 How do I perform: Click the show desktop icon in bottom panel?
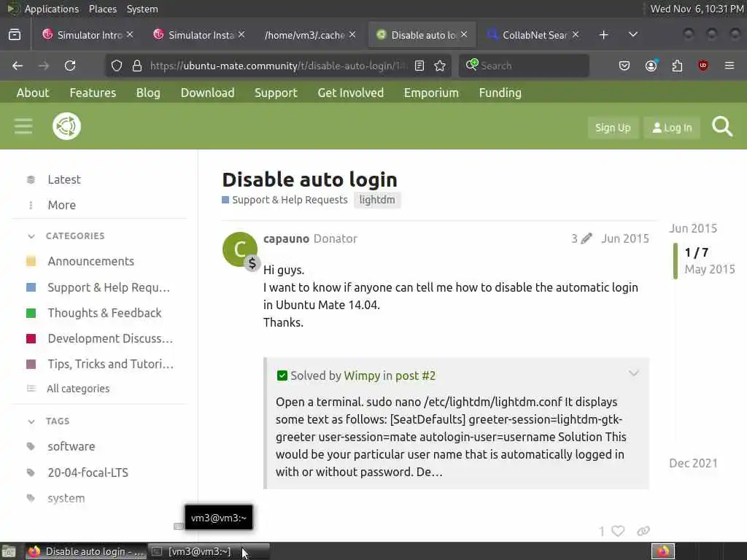(x=9, y=551)
